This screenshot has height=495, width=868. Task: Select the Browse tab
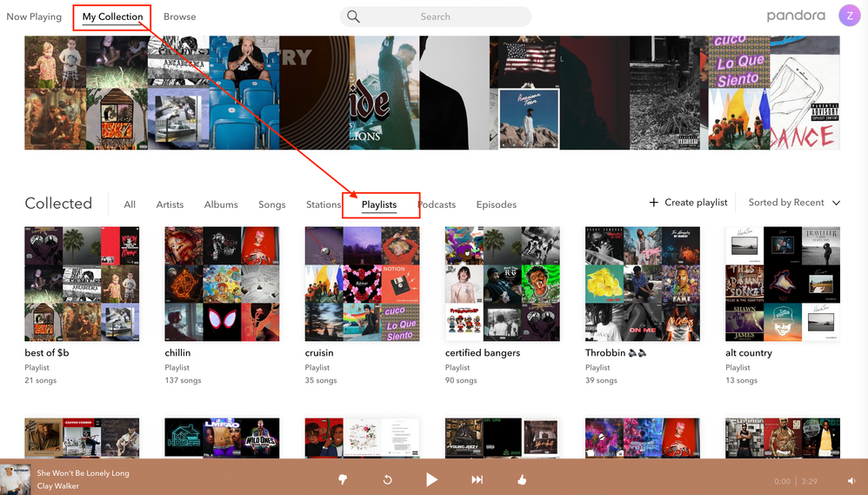click(x=180, y=17)
